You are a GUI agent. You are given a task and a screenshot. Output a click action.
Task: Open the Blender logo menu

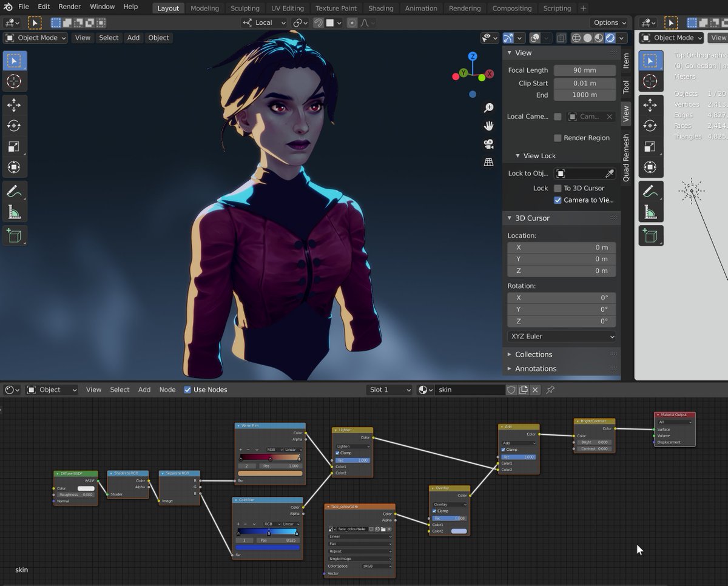click(x=8, y=7)
